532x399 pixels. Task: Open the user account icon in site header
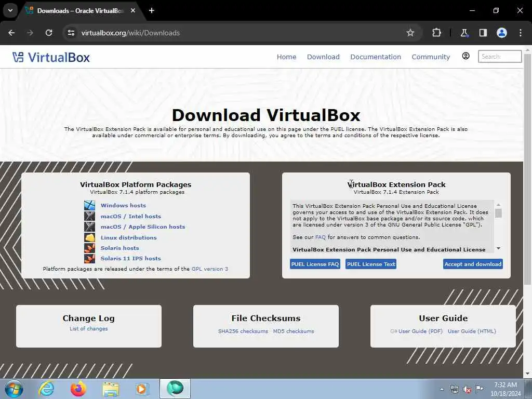pyautogui.click(x=466, y=56)
